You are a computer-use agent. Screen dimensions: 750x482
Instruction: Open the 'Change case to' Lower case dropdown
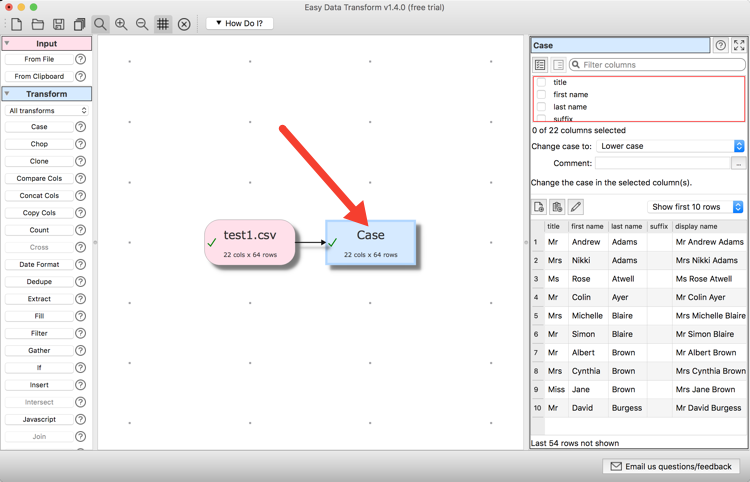coord(671,146)
